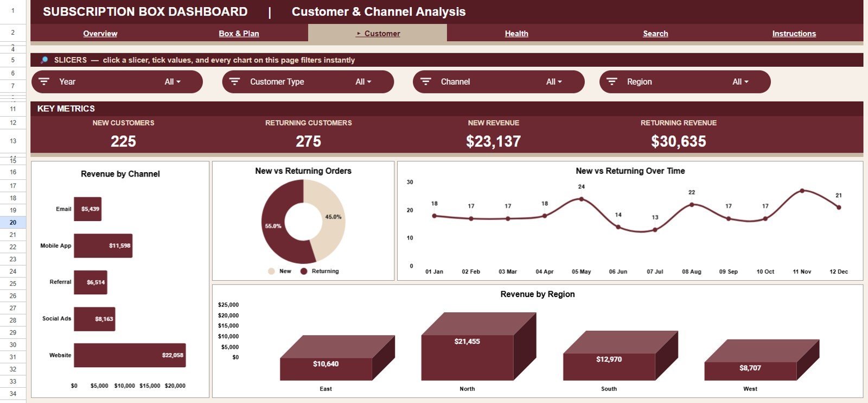Click the SUBSCRIPTION BOX DASHBOARD title
Viewport: 868px width, 403px height.
click(145, 11)
